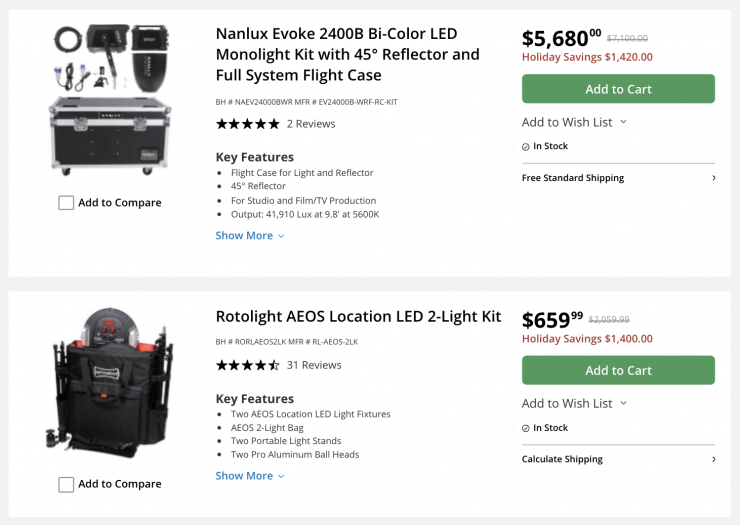
Task: Click the Nanlux flight case product image
Action: [x=110, y=98]
